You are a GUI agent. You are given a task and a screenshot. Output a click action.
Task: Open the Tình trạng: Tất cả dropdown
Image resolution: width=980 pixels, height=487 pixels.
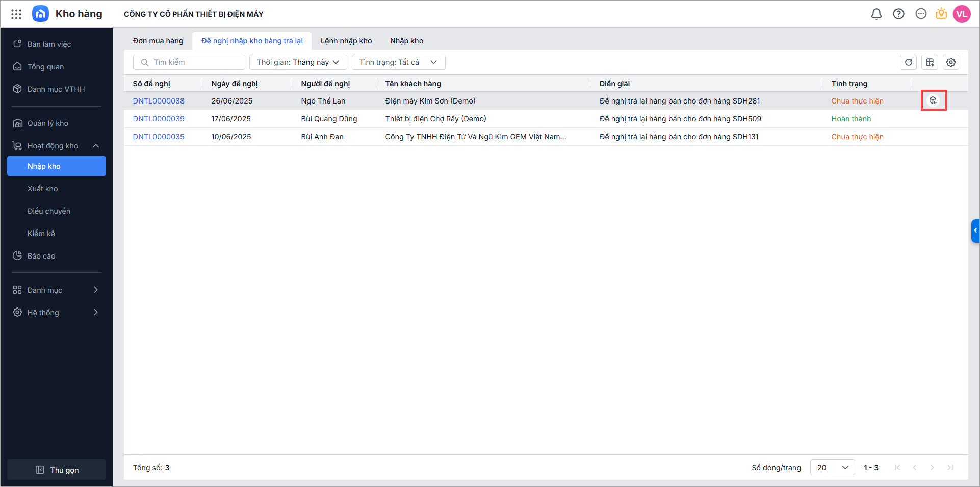point(399,62)
